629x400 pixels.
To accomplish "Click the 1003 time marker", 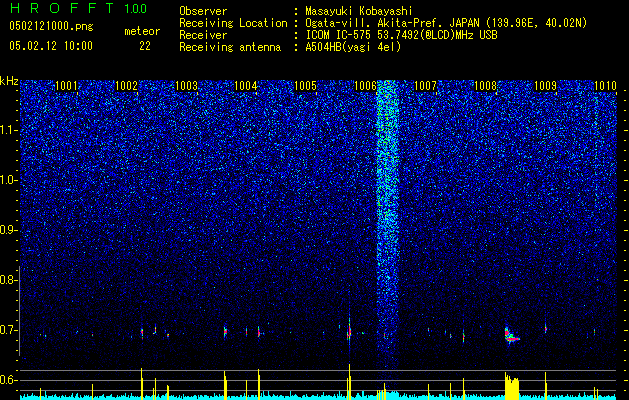I will pyautogui.click(x=187, y=86).
